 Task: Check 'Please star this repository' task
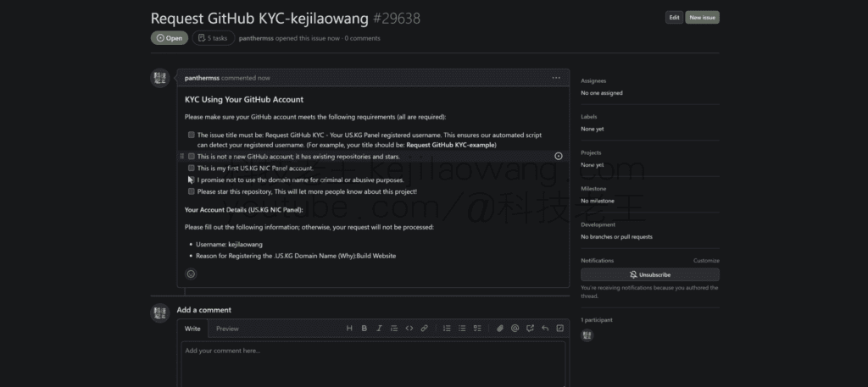click(192, 192)
